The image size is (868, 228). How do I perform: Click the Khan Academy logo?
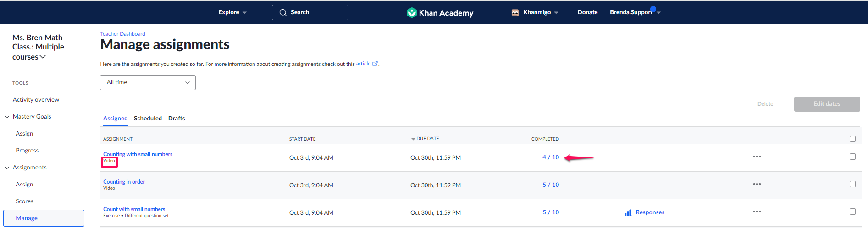point(440,13)
